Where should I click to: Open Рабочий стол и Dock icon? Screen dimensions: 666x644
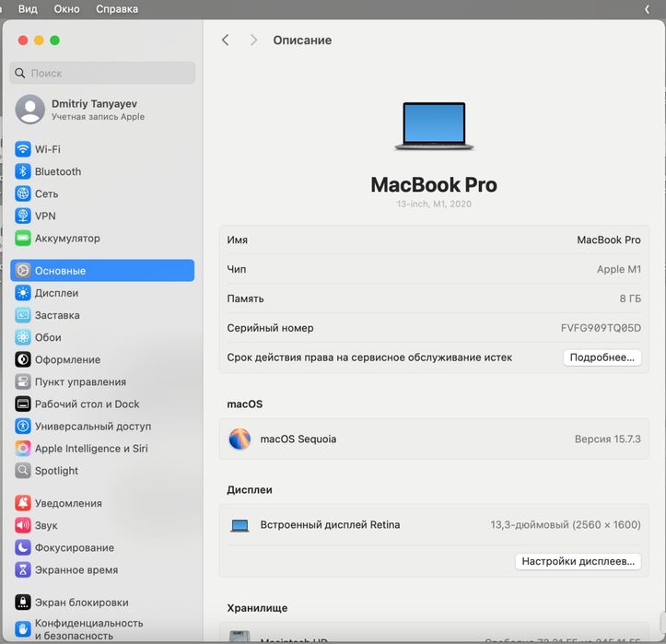tap(22, 404)
